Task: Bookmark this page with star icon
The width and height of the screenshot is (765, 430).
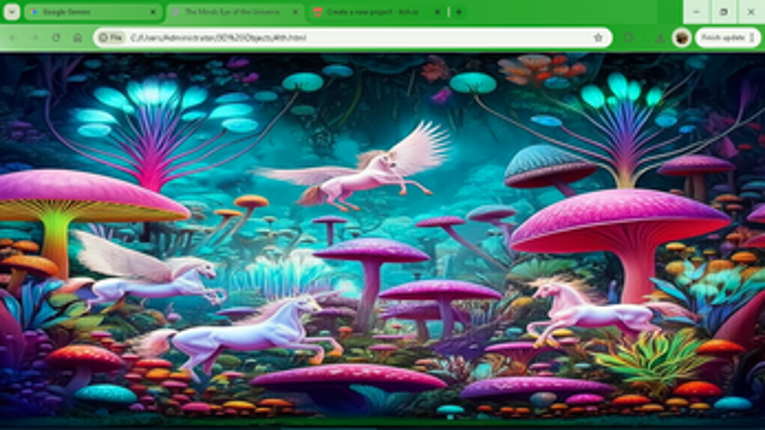Action: coord(598,38)
